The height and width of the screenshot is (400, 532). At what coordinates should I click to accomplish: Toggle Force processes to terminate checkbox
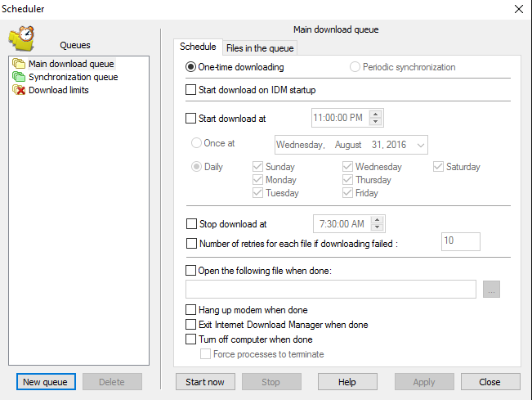(x=205, y=354)
